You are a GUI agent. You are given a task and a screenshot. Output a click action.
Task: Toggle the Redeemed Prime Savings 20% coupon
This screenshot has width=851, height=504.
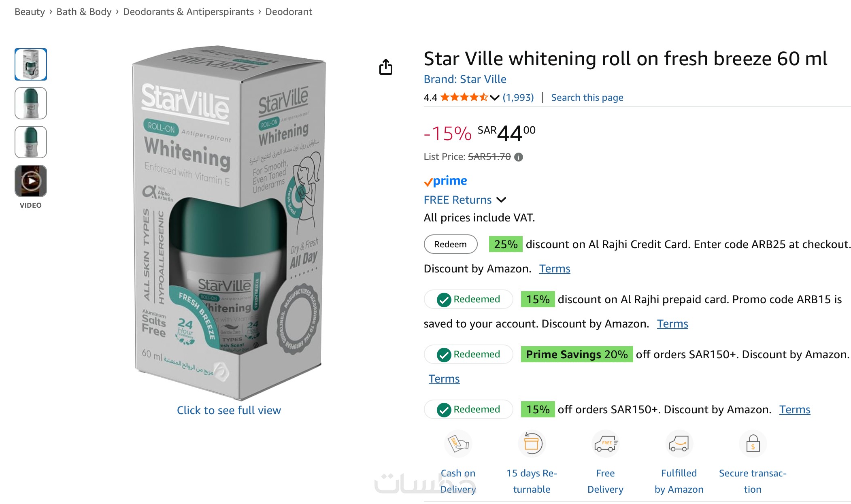468,355
